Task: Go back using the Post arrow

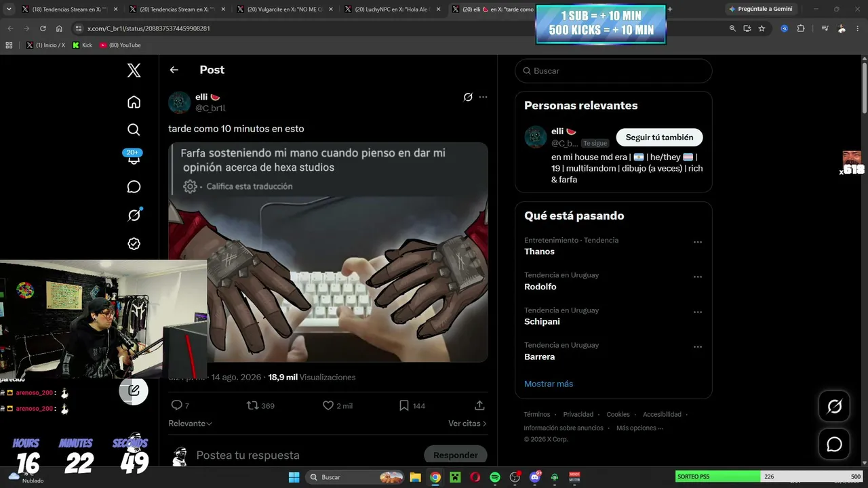Action: tap(174, 70)
